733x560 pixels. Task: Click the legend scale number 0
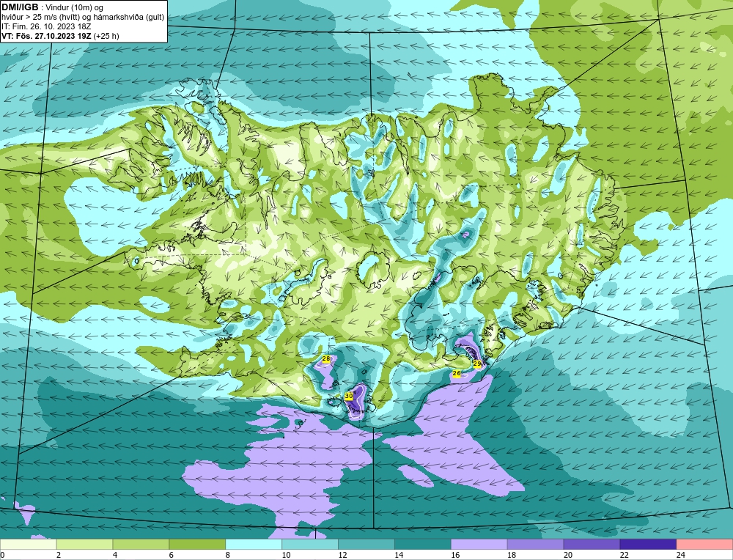point(3,555)
